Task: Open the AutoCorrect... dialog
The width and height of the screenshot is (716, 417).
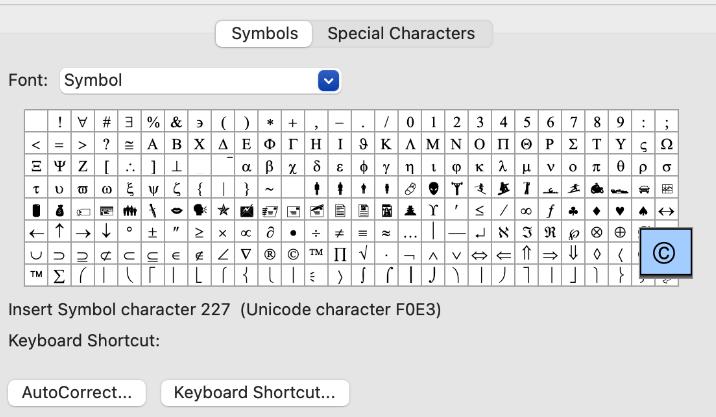Action: (x=77, y=393)
